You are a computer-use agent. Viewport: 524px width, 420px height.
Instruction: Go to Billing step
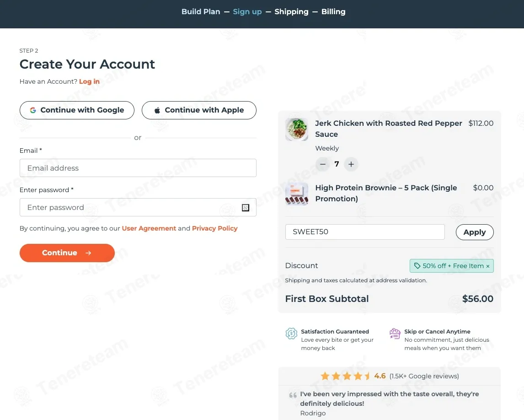tap(333, 12)
